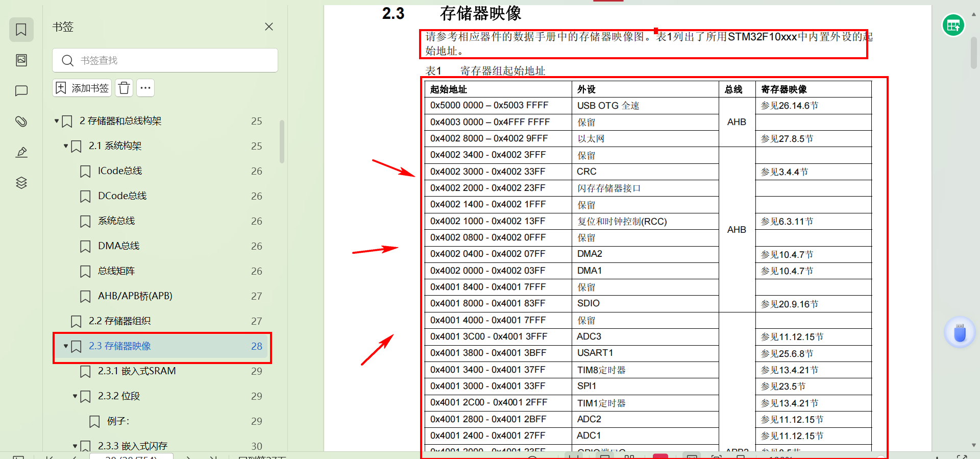
Task: Jump to bookmark '总线矩阵'
Action: [116, 271]
